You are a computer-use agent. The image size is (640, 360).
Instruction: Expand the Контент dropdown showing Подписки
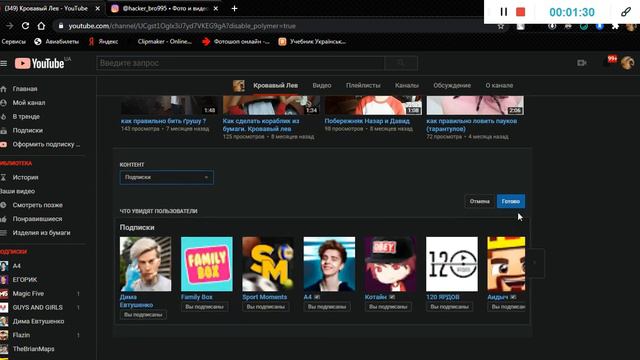coord(167,177)
